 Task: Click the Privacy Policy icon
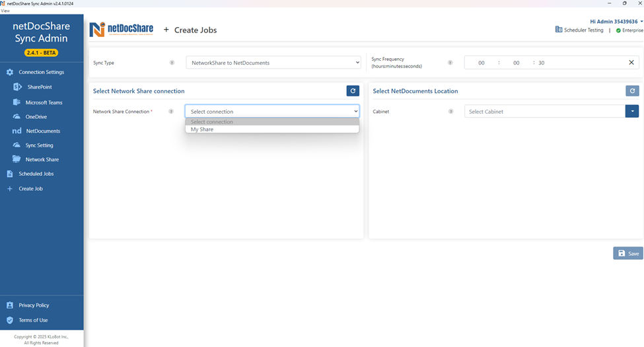tap(10, 305)
